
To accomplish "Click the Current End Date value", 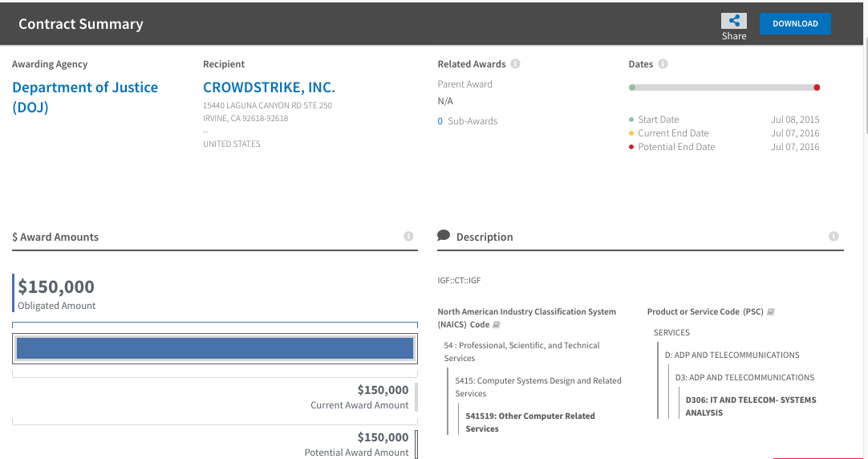I will (x=795, y=133).
